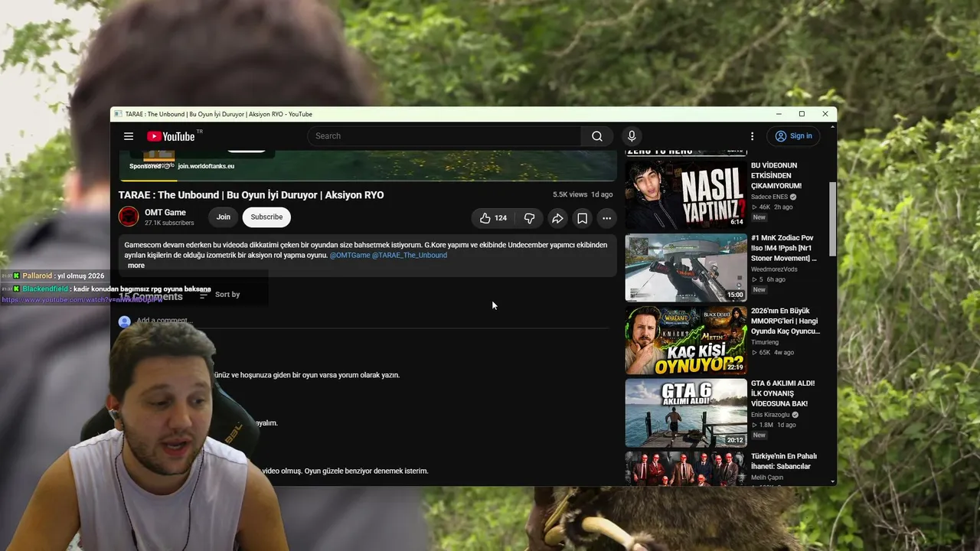Screen dimensions: 980x551
Task: Open the Türkiye'nin En Pahalı İhaneti thumbnail
Action: (x=686, y=468)
